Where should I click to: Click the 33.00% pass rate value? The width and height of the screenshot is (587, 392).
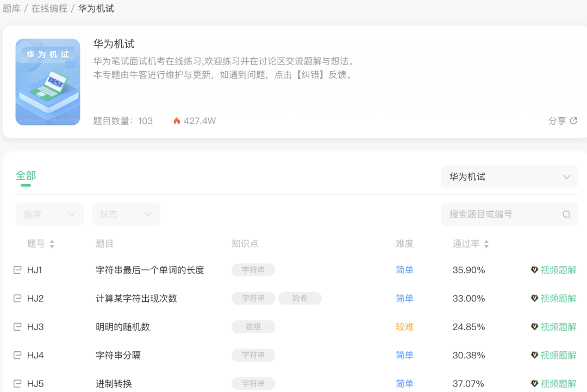click(469, 299)
